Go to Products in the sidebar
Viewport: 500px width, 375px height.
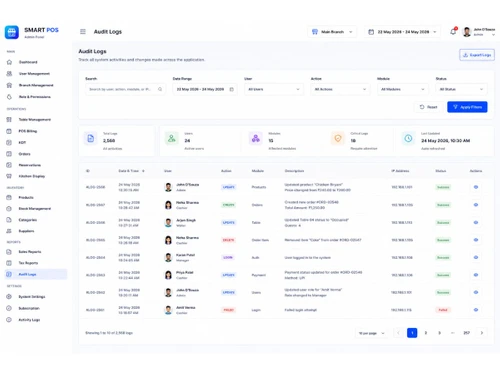pos(26,197)
